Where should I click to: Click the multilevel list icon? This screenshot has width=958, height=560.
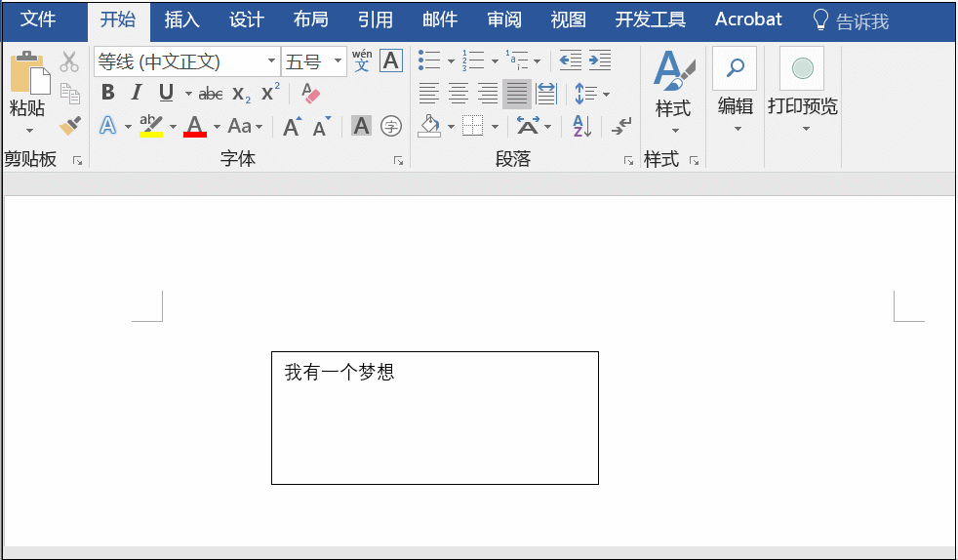pos(517,60)
